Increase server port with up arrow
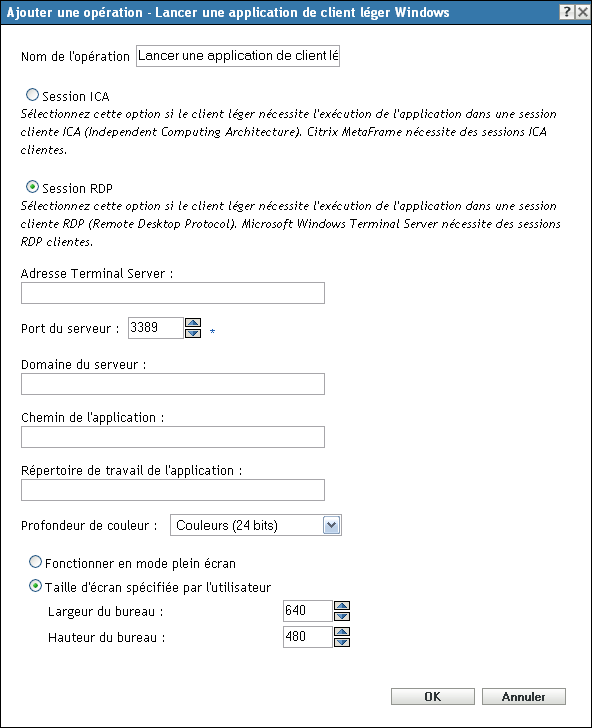This screenshot has height=728, width=592. (193, 323)
